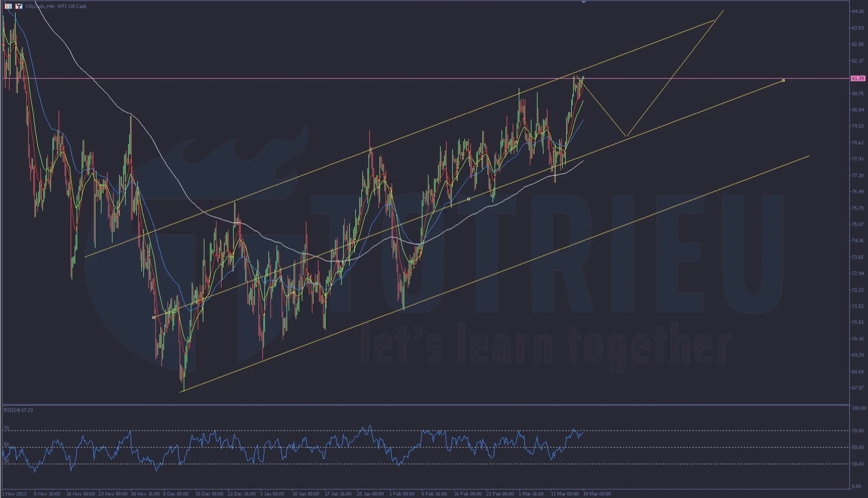Click the 67.97 price scale value
The width and height of the screenshot is (868, 498).
point(857,388)
